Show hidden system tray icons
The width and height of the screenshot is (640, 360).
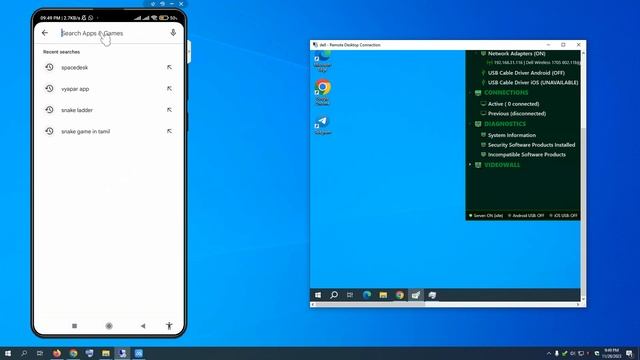coord(549,353)
